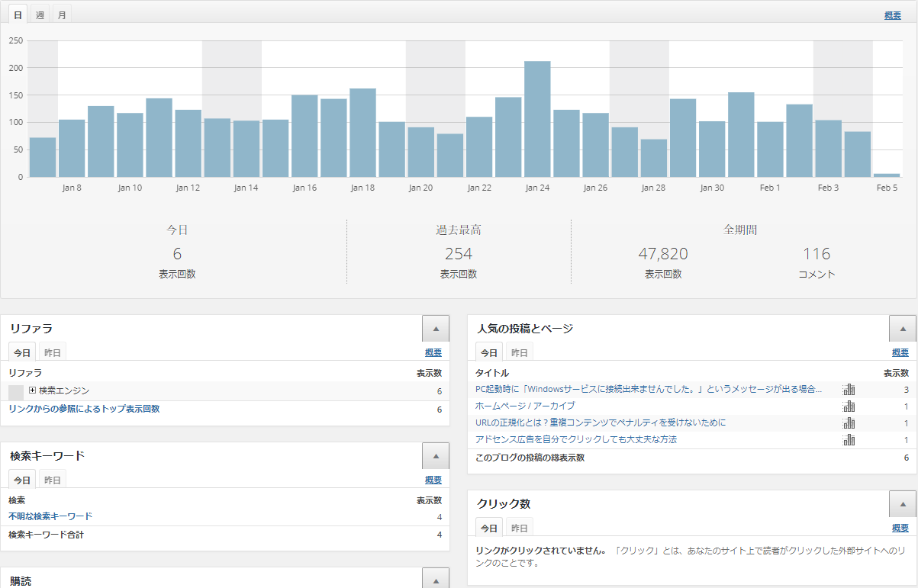Switch chart to 週 (weekly) tab

40,15
